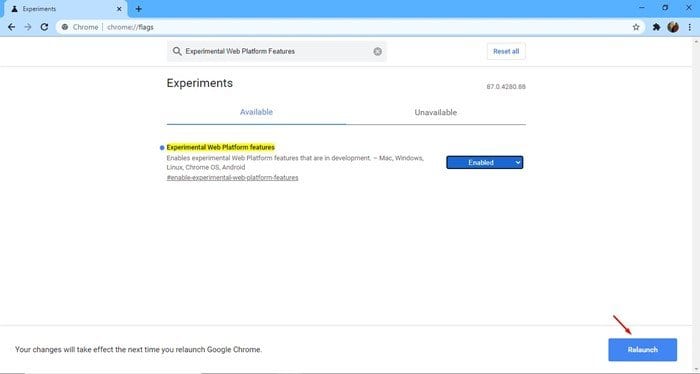
Task: Open the Enabled dropdown for Experimental Web Platform
Action: [485, 162]
